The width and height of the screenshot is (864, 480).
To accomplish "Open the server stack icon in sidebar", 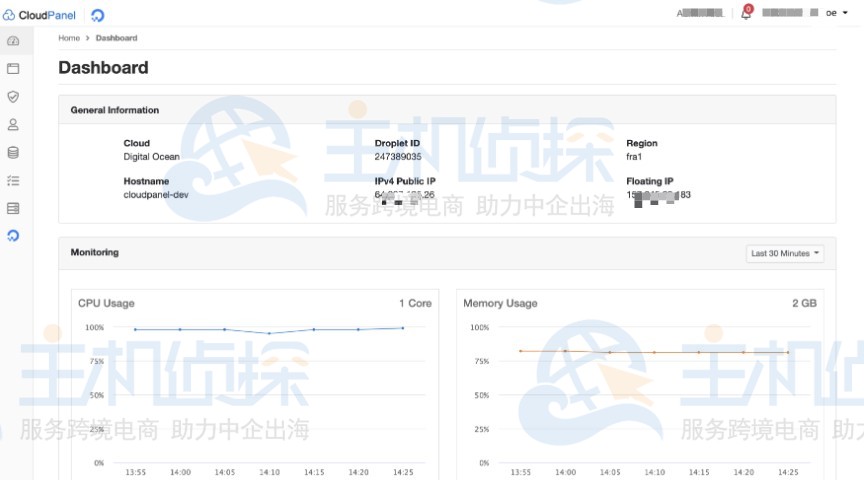I will coord(13,208).
